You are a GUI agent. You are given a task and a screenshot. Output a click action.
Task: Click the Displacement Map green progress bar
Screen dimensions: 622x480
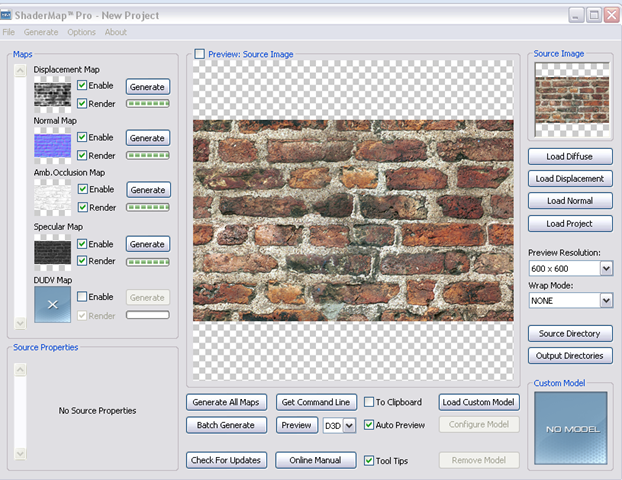147,103
